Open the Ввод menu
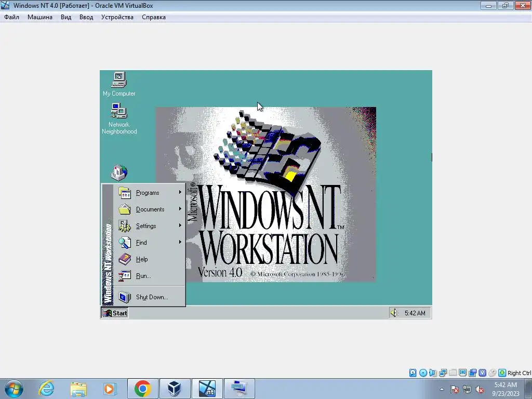This screenshot has height=399, width=532. point(86,17)
